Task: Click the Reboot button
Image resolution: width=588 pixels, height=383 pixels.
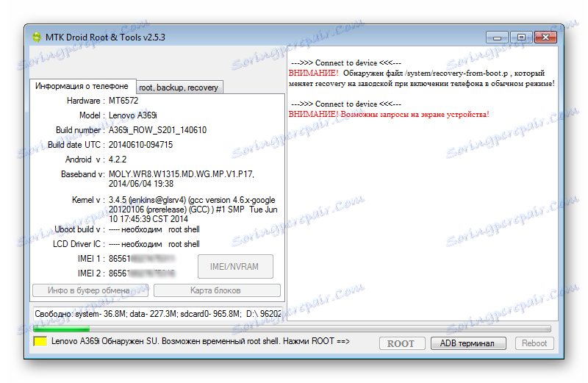Action: coord(534,343)
